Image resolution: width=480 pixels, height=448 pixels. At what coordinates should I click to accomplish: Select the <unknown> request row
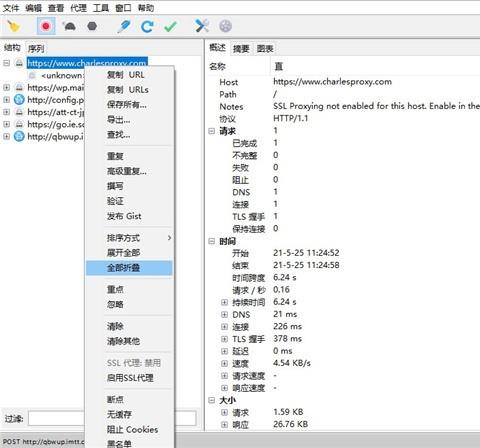point(62,75)
